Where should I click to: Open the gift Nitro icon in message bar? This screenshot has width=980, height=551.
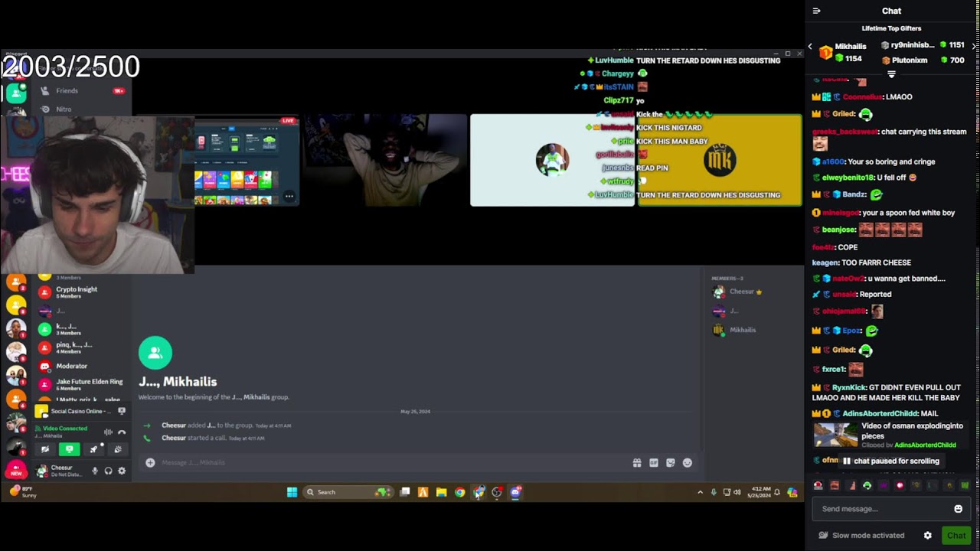coord(636,462)
